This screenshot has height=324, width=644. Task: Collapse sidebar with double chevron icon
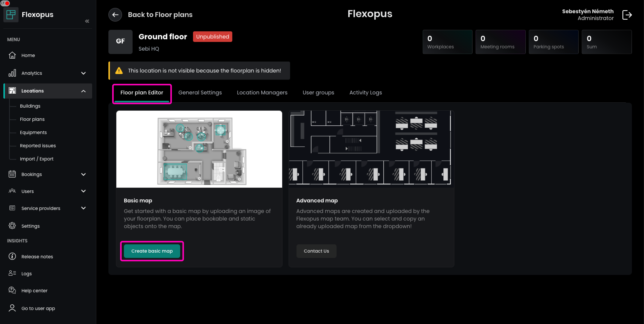87,21
